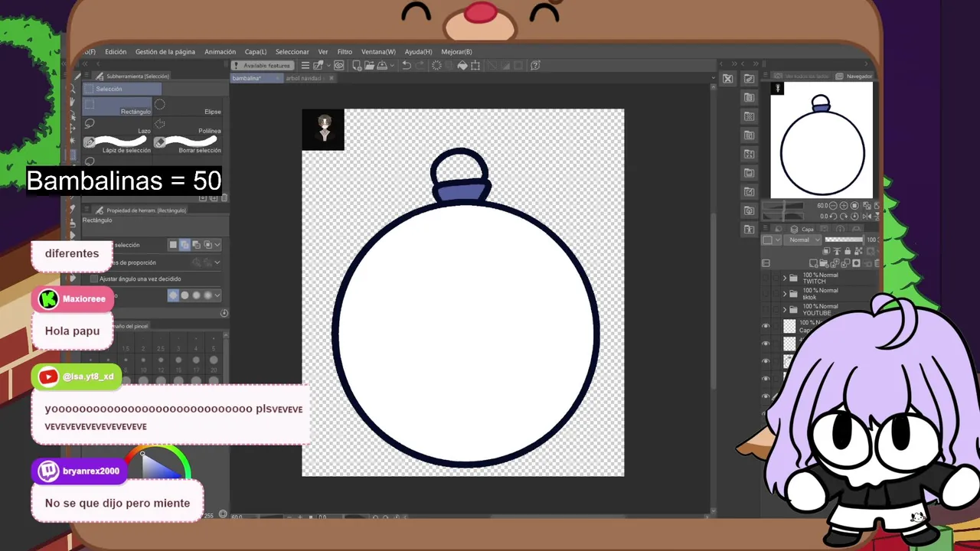The height and width of the screenshot is (551, 980).
Task: Click the Available features button
Action: (263, 66)
